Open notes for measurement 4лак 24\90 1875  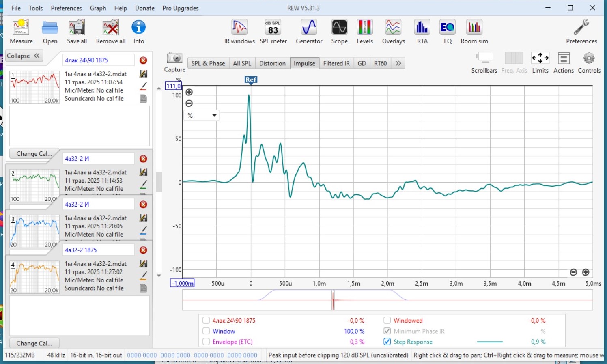tap(143, 98)
